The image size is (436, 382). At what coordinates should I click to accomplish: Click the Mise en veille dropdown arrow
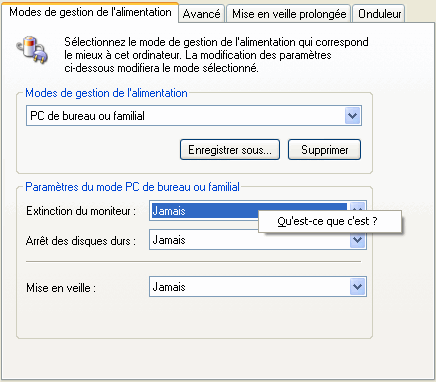[358, 287]
